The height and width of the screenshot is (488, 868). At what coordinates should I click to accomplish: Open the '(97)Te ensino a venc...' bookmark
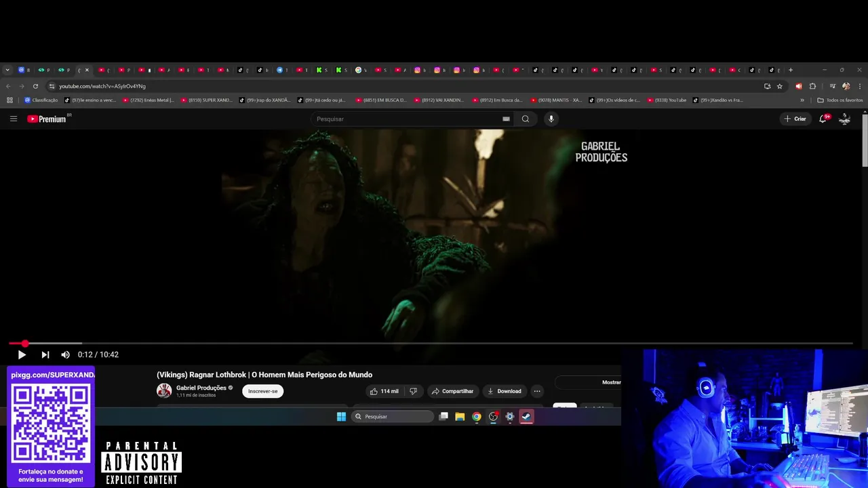(x=91, y=100)
